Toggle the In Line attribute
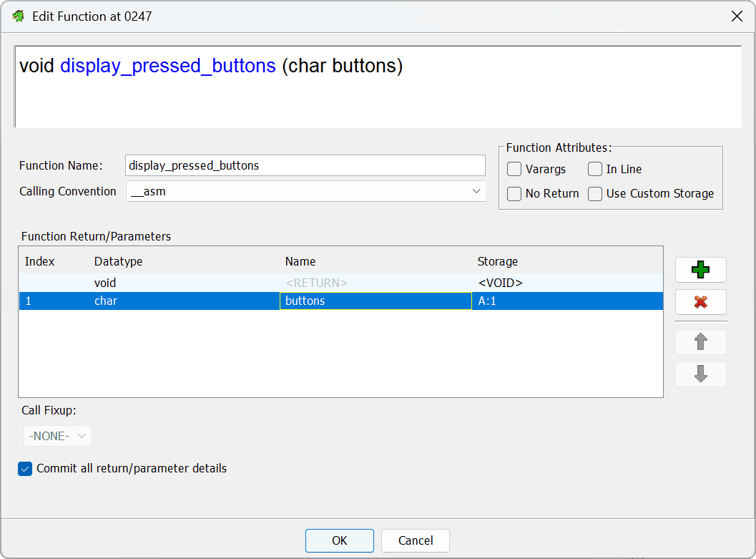Viewport: 756px width, 559px height. coord(595,170)
